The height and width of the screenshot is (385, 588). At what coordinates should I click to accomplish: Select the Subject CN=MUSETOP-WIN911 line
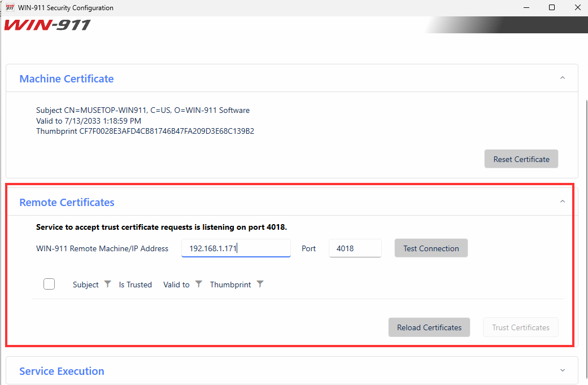pyautogui.click(x=143, y=110)
